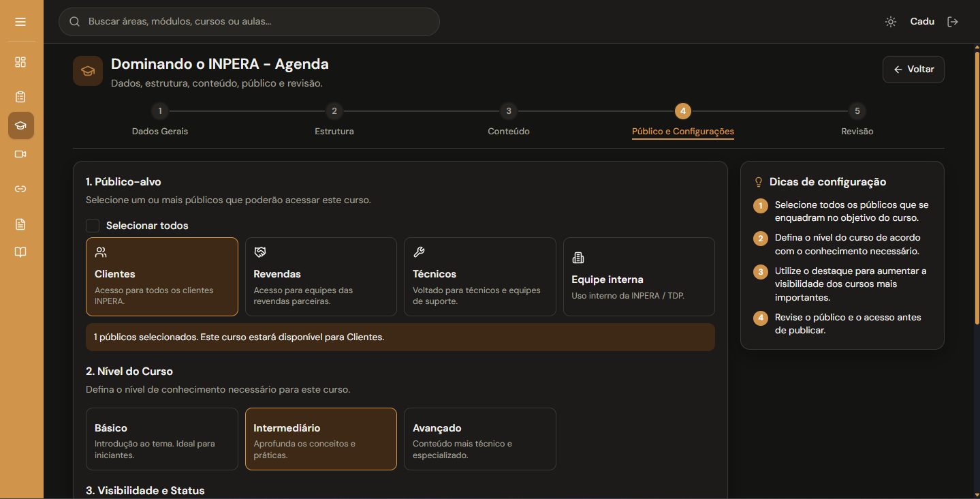Click the "1 públicos selecionados" status message
Image resolution: width=980 pixels, height=499 pixels.
click(400, 337)
